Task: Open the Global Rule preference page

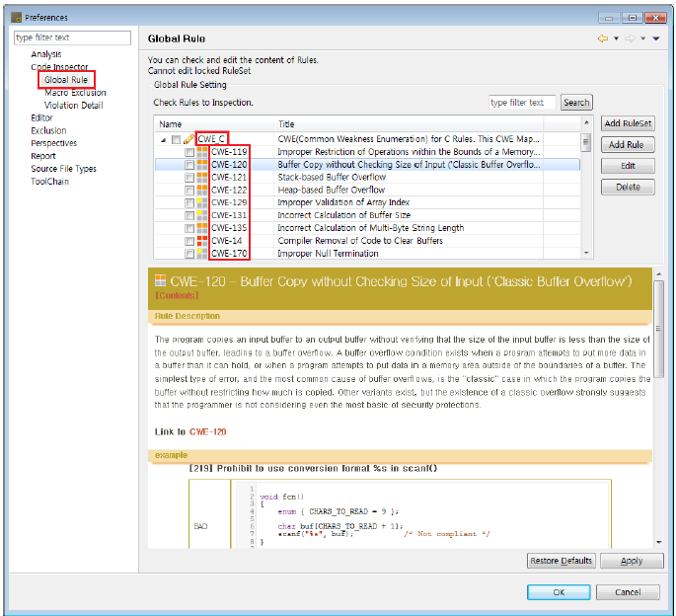Action: [66, 80]
